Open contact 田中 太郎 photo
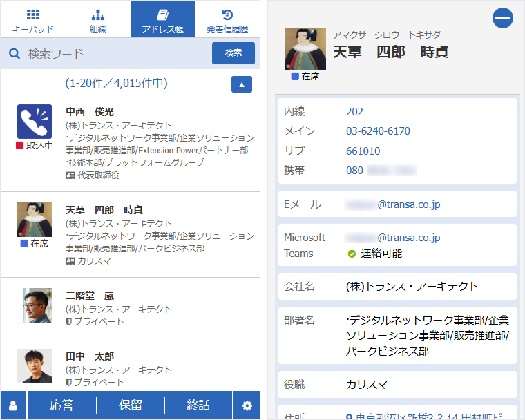Image resolution: width=525 pixels, height=420 pixels. click(x=35, y=366)
